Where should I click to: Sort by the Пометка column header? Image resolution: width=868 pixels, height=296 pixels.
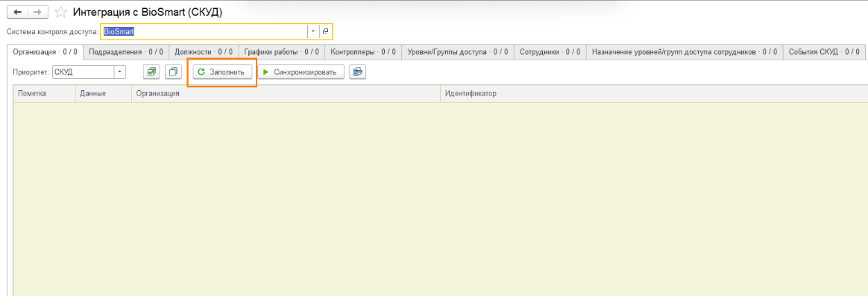click(44, 93)
